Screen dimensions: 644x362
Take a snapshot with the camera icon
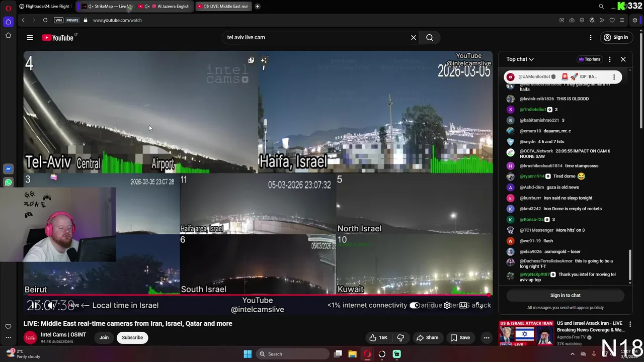point(572,20)
